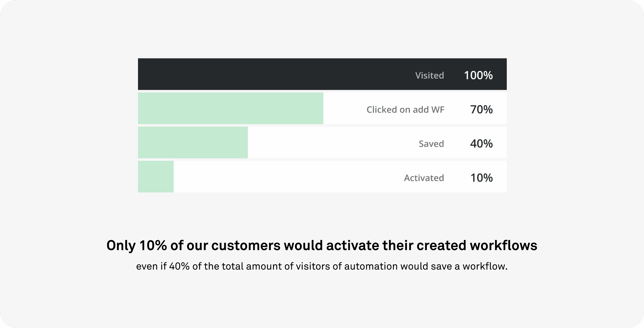This screenshot has height=328, width=644.
Task: Click the green bar in the Saved row
Action: click(x=193, y=143)
